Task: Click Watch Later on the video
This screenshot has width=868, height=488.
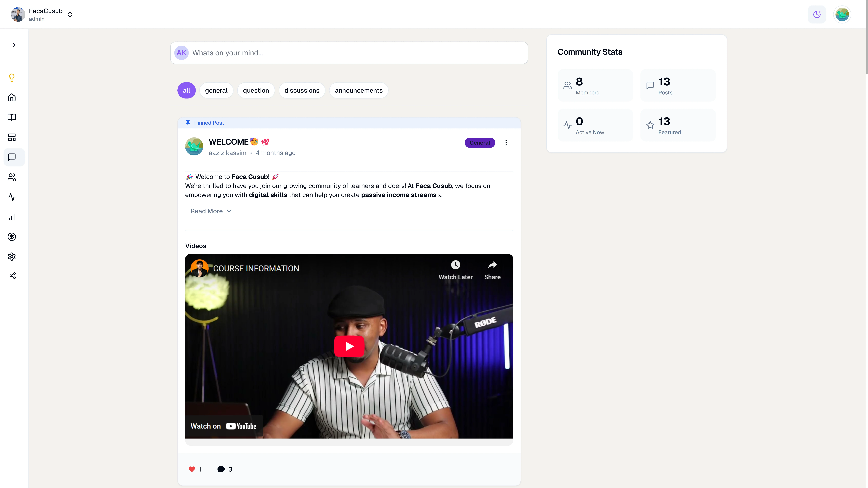Action: [456, 270]
